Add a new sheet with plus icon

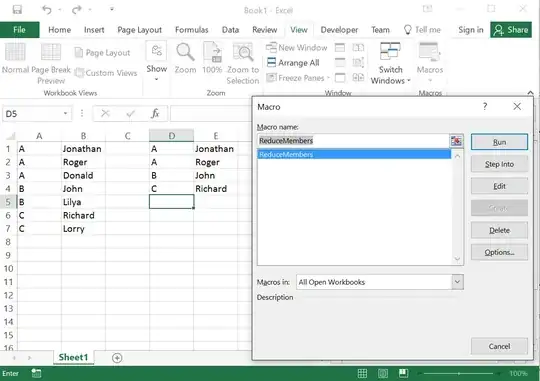pos(117,358)
